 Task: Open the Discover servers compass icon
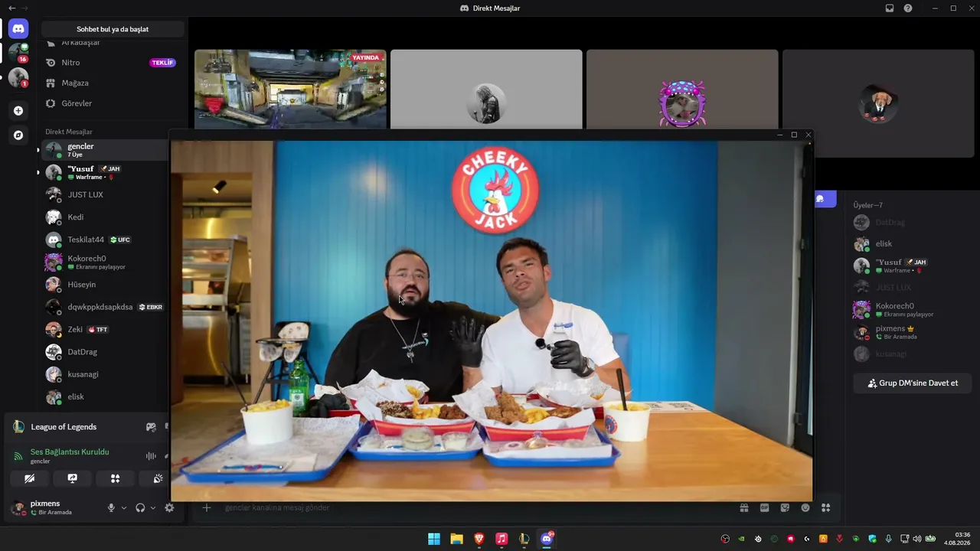tap(18, 135)
